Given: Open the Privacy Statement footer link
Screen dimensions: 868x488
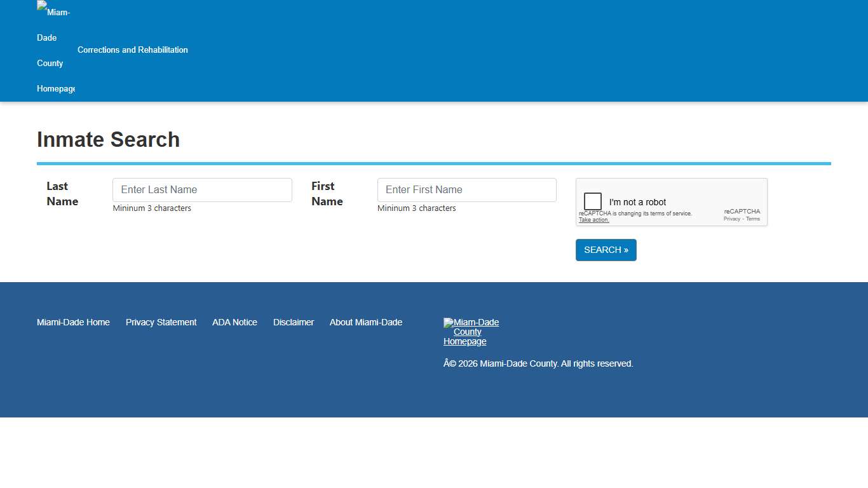Looking at the screenshot, I should 161,322.
